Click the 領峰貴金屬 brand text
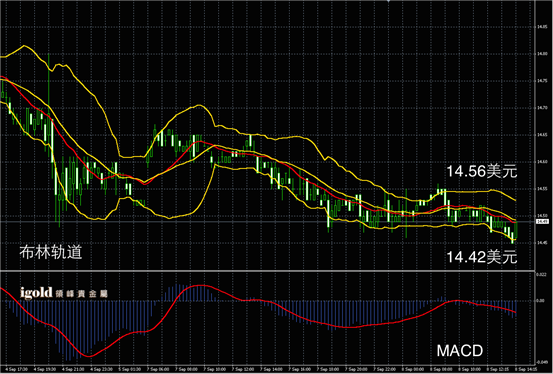This screenshot has height=374, width=553. pyautogui.click(x=81, y=294)
